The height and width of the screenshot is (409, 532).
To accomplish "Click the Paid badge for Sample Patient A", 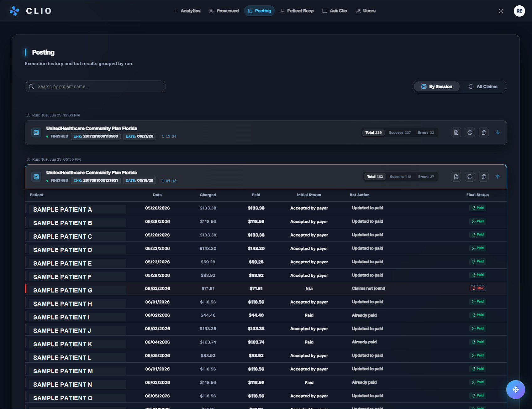I will click(478, 208).
